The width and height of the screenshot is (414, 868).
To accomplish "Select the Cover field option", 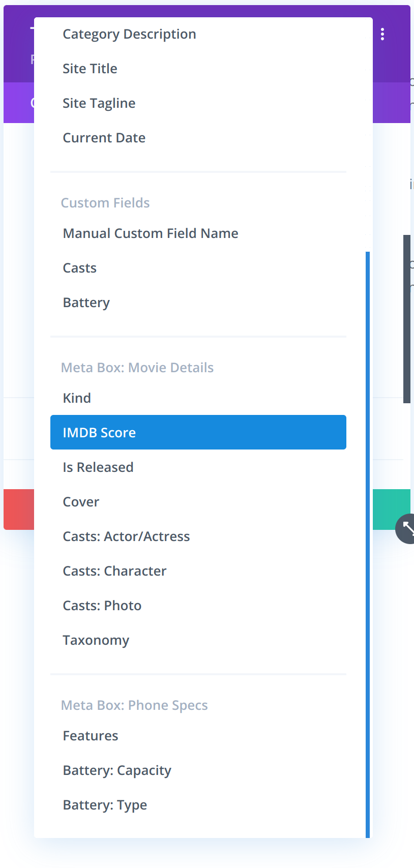I will [81, 502].
